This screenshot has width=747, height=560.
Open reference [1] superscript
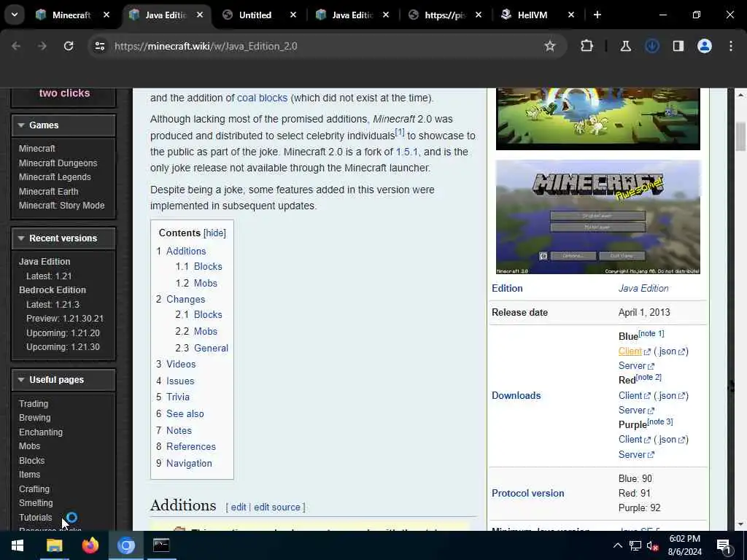(x=400, y=132)
